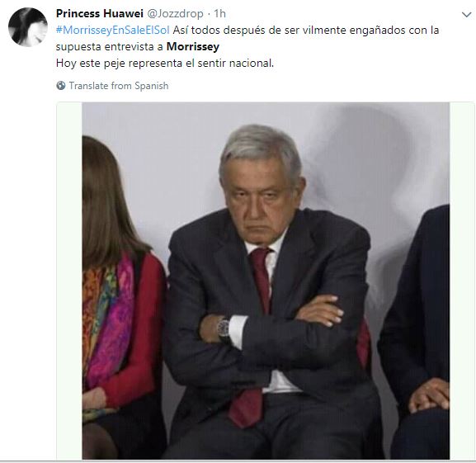Click the bold Morrissey keyword in tweet
This screenshot has width=476, height=463.
193,46
